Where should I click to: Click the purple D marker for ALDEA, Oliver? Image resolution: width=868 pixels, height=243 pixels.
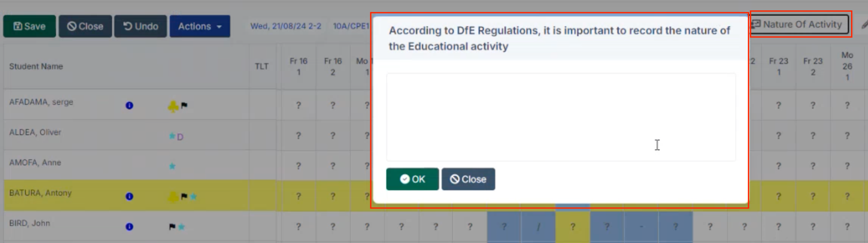[x=180, y=137]
